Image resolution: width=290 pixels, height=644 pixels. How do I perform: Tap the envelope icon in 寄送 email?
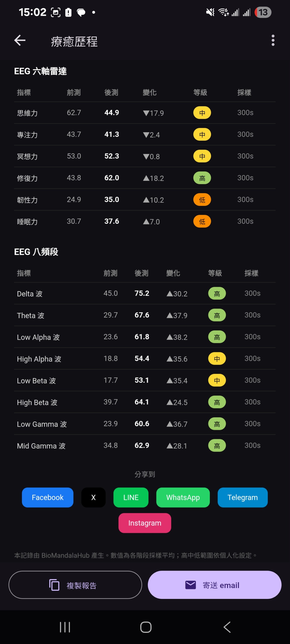point(190,585)
